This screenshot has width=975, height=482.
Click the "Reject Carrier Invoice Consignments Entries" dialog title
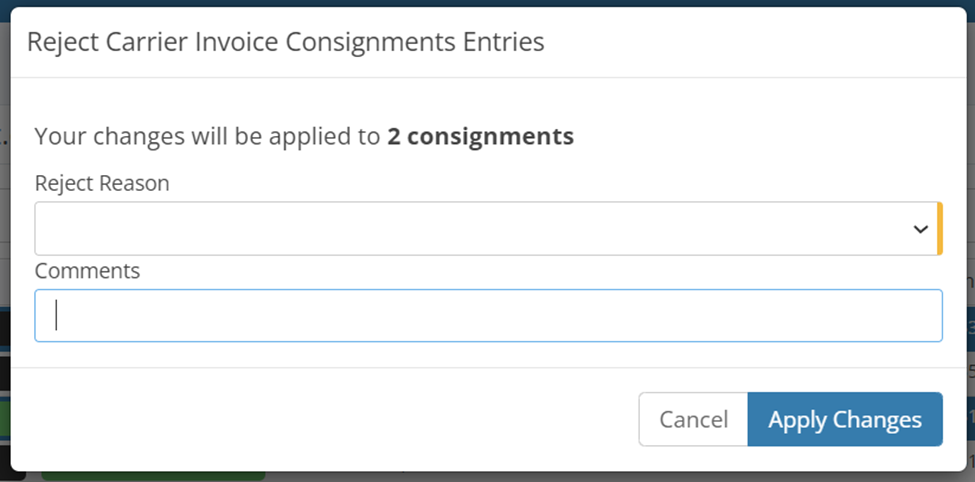coord(285,42)
